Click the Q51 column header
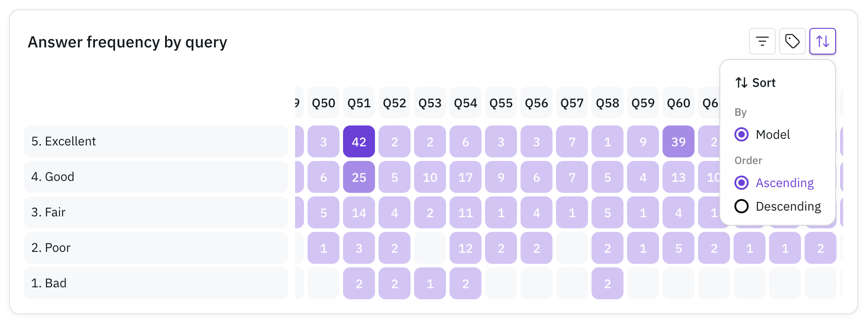This screenshot has height=321, width=868. 359,103
